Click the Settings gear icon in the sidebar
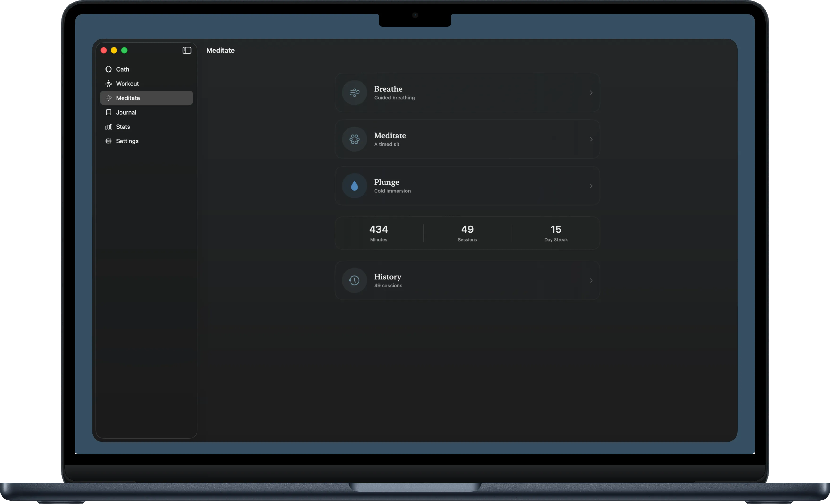The width and height of the screenshot is (830, 504). [108, 141]
